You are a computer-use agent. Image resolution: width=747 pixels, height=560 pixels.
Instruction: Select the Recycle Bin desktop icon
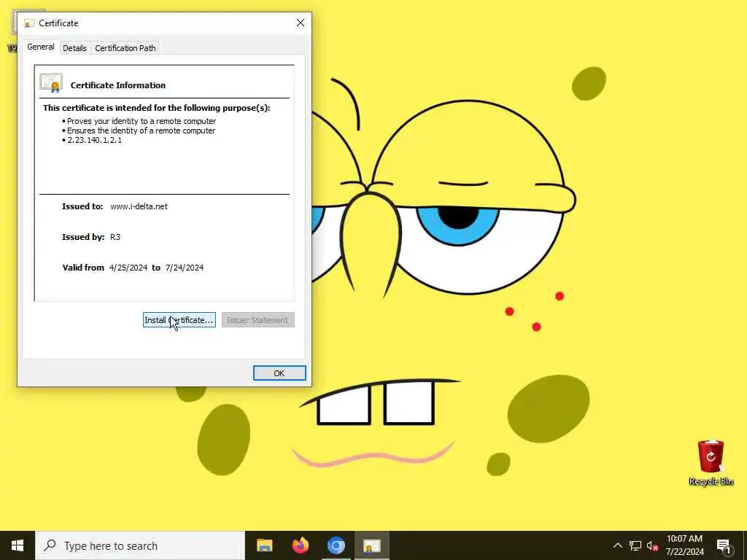[711, 462]
